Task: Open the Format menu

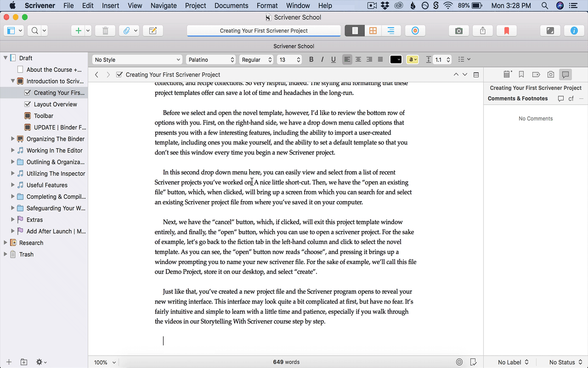Action: tap(267, 6)
